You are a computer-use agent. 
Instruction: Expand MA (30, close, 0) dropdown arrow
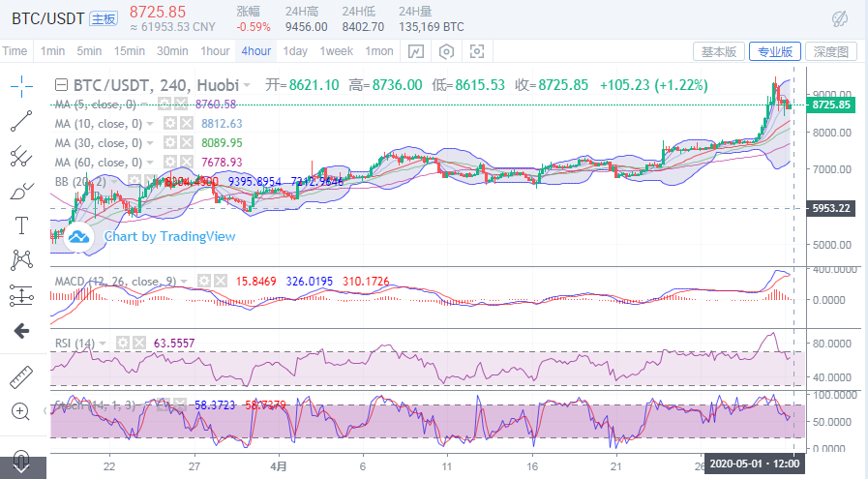point(150,143)
